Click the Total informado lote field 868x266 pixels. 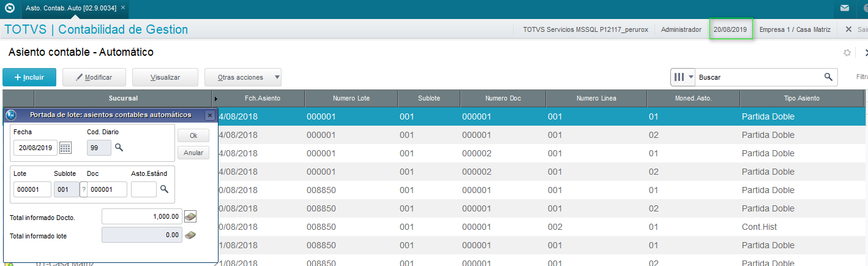point(142,235)
